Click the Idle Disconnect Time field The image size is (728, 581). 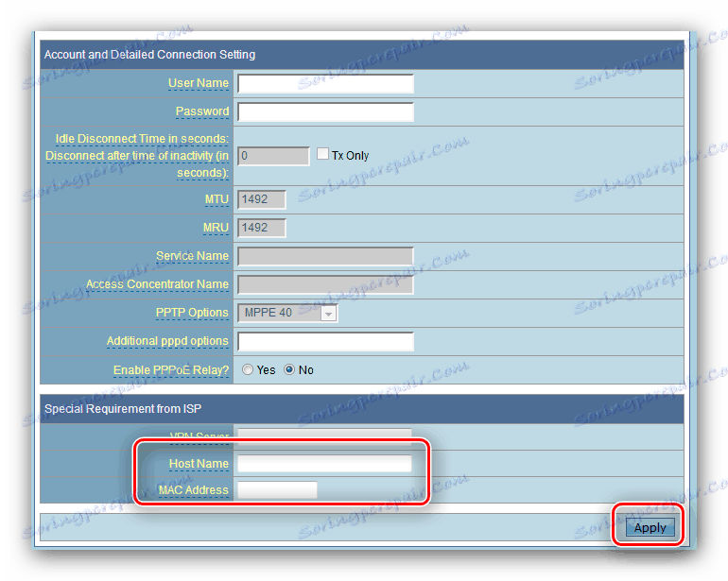[x=273, y=156]
